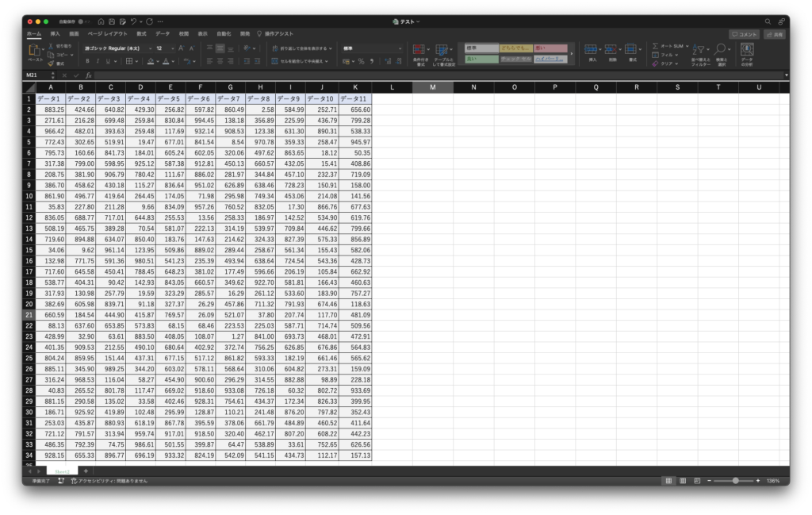812x515 pixels.
Task: Click the Share (共有) button
Action: pos(774,34)
